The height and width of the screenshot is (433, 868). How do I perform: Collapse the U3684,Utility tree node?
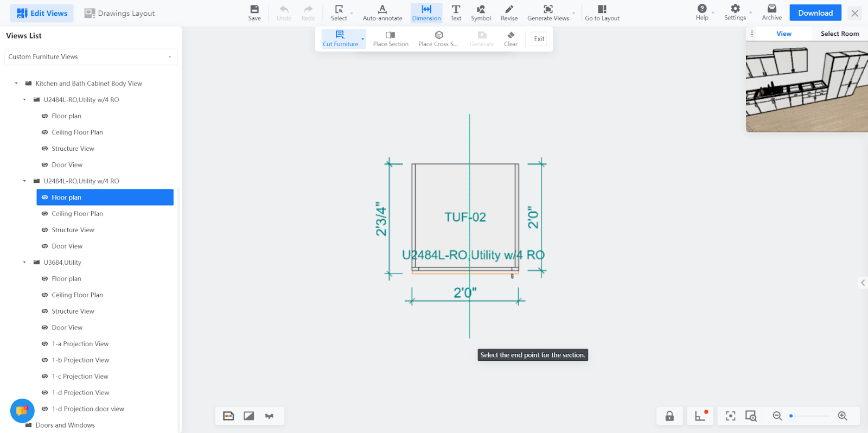coord(24,263)
